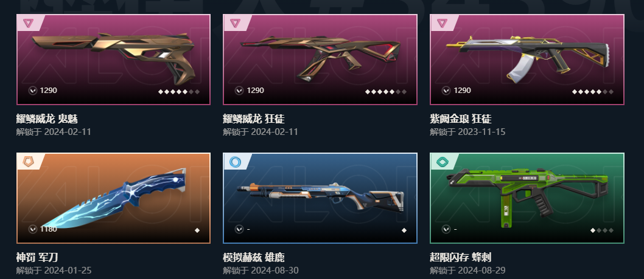Click the VP currency icon on 超限闪存 蜂刺
644x279 pixels.
click(446, 229)
